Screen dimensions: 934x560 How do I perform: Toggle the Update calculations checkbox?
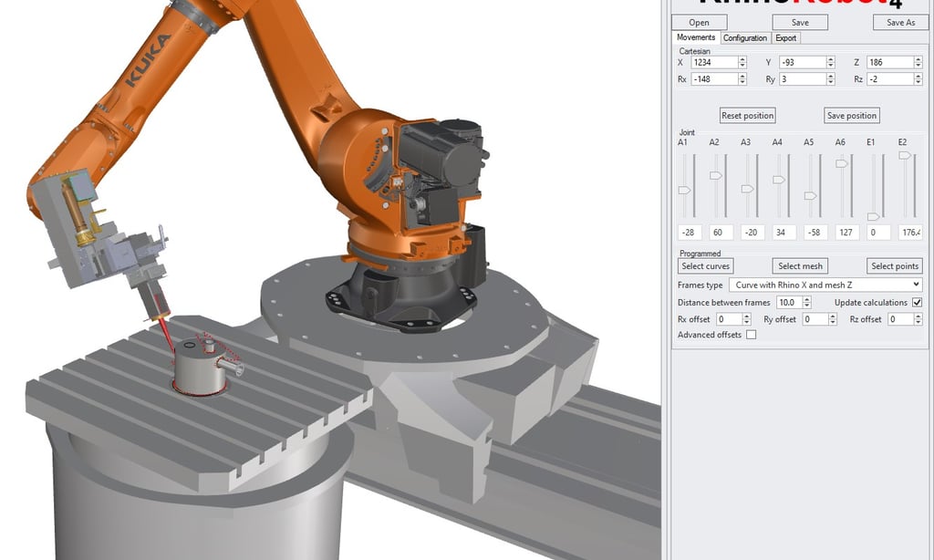click(918, 303)
